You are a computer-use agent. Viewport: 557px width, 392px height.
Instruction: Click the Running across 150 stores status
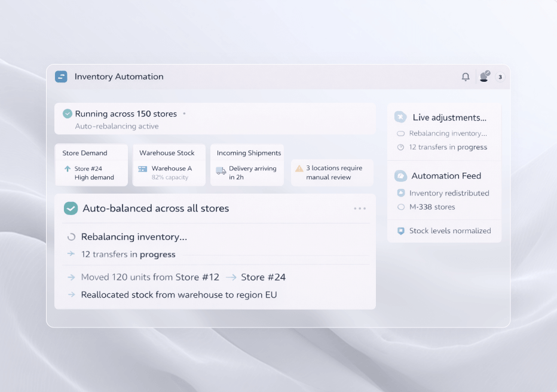[126, 114]
